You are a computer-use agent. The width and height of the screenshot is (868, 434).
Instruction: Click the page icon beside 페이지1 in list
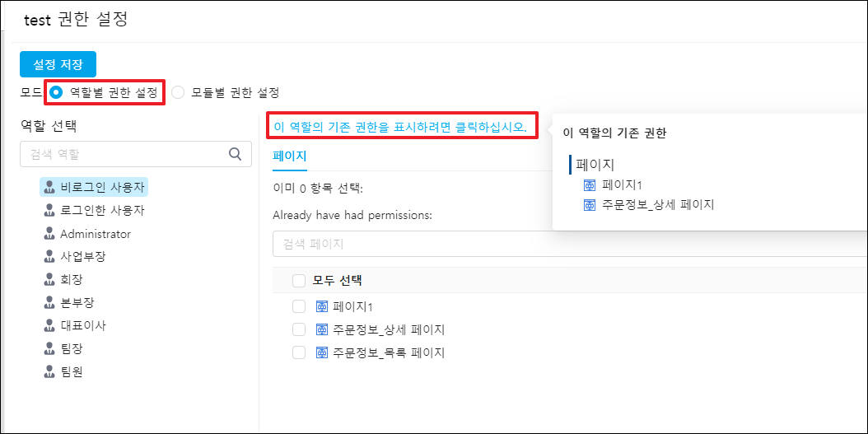322,307
